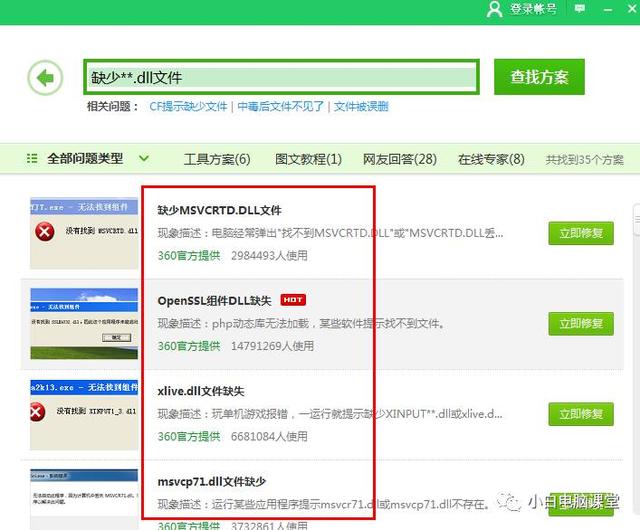The image size is (640, 530).
Task: Focus the search field containing 缺少**.dll文件
Action: click(x=282, y=77)
